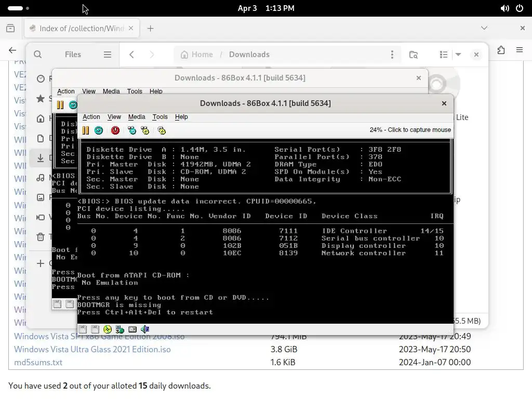This screenshot has height=399, width=532.
Task: Hard reset the machine in front 86Box window
Action: [99, 130]
